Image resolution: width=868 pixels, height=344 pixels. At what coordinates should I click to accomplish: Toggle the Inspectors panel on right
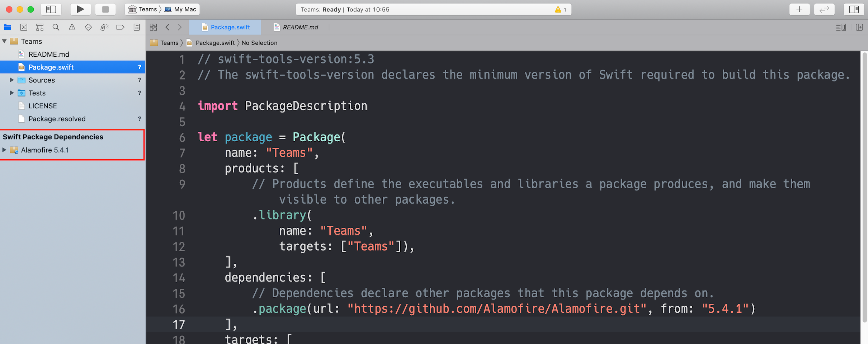[x=854, y=9]
